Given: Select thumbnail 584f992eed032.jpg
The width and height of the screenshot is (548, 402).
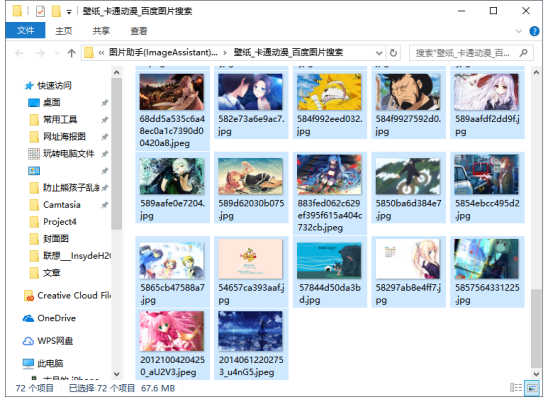Looking at the screenshot, I should tap(329, 92).
